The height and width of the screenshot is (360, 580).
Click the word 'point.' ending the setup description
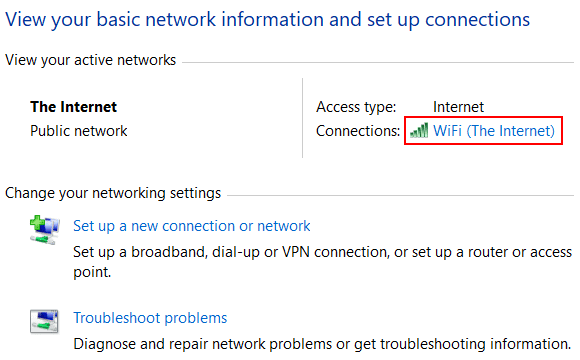pos(92,272)
